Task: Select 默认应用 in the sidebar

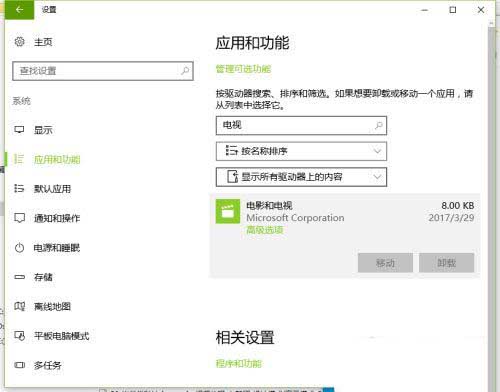Action: [x=52, y=189]
